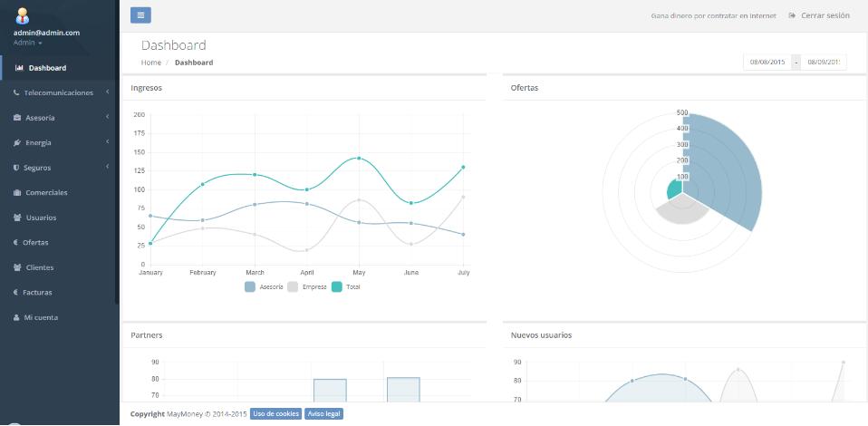The image size is (868, 426).
Task: Click the end date field 08/09/2015
Action: [x=824, y=62]
